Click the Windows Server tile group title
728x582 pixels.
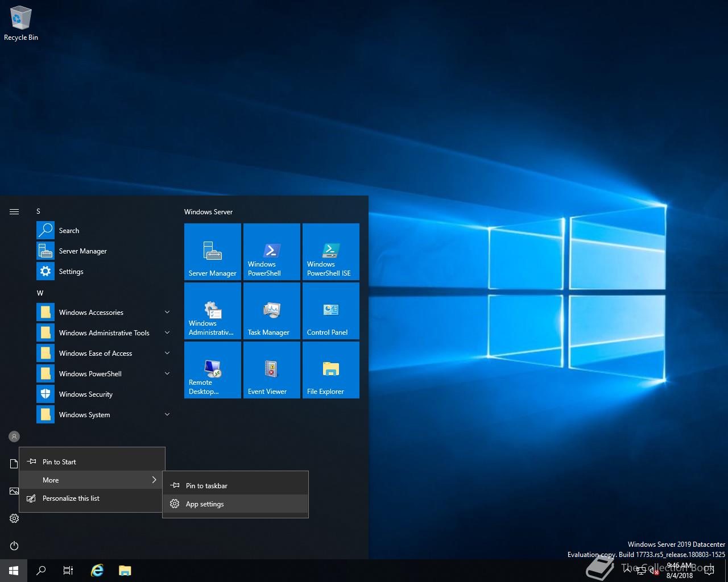point(208,211)
